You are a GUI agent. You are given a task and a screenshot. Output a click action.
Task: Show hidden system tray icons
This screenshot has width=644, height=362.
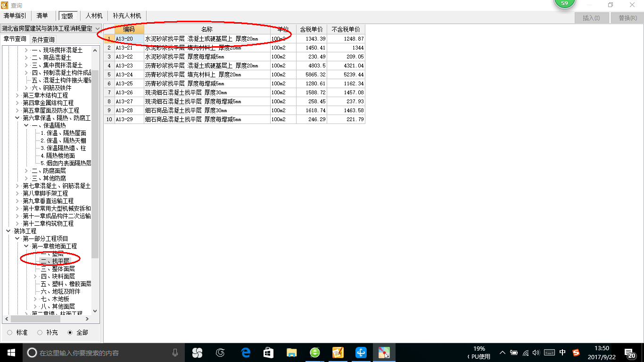503,353
